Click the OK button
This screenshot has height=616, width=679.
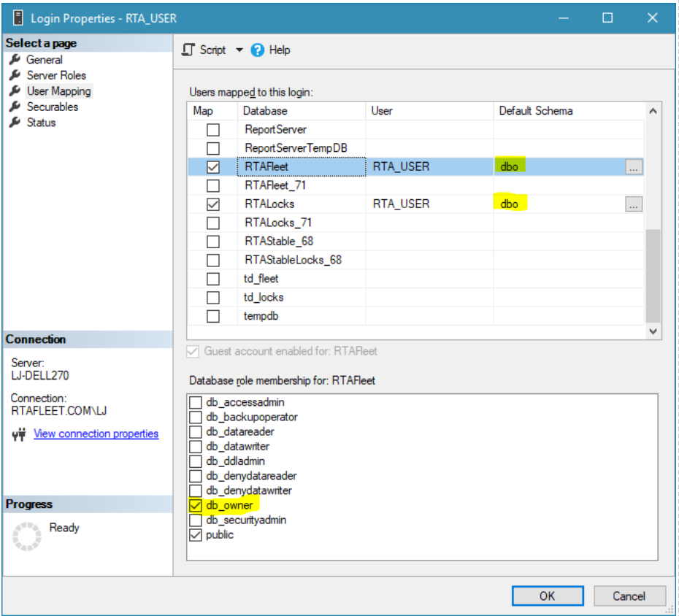(x=547, y=596)
